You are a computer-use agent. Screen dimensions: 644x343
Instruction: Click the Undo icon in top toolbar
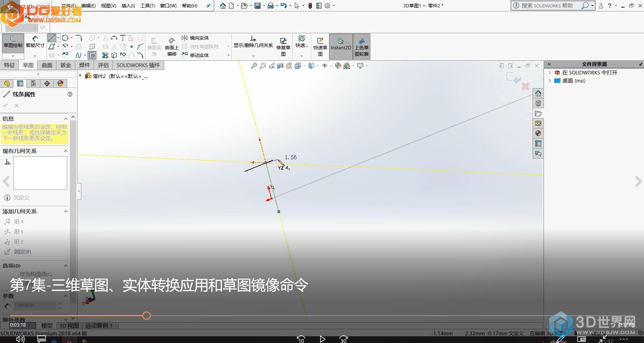coord(283,6)
